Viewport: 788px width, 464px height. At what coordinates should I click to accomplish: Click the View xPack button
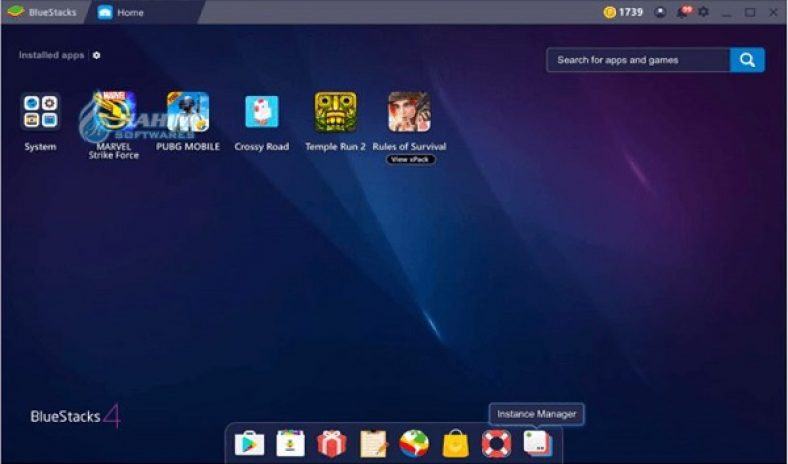(x=411, y=159)
